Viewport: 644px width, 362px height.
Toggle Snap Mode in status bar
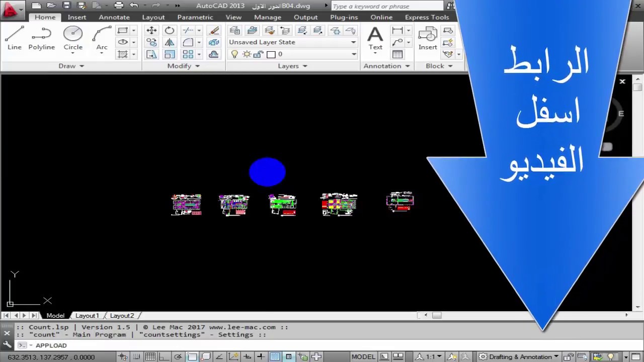click(x=136, y=357)
